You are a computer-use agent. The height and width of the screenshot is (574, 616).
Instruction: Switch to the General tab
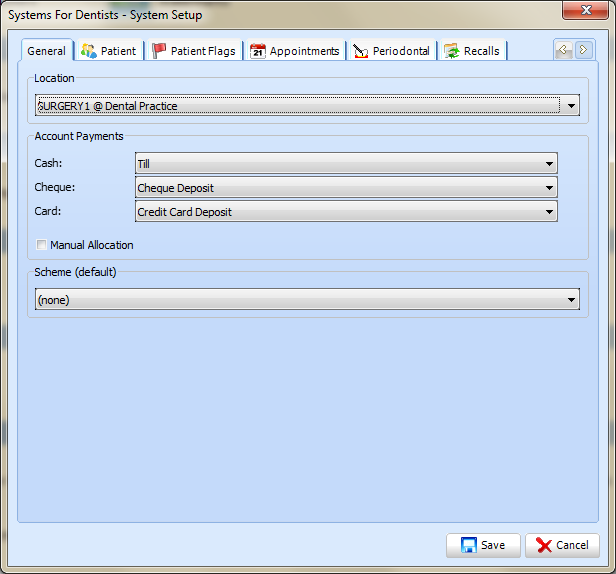click(x=47, y=51)
